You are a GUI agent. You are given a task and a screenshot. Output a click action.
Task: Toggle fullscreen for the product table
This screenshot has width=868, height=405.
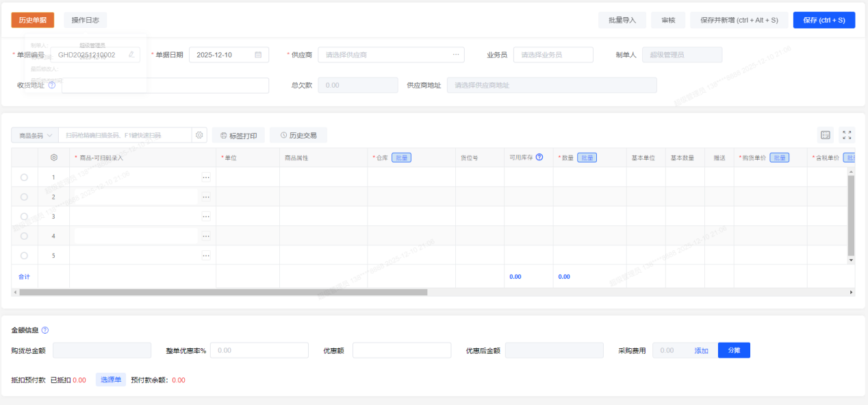847,135
